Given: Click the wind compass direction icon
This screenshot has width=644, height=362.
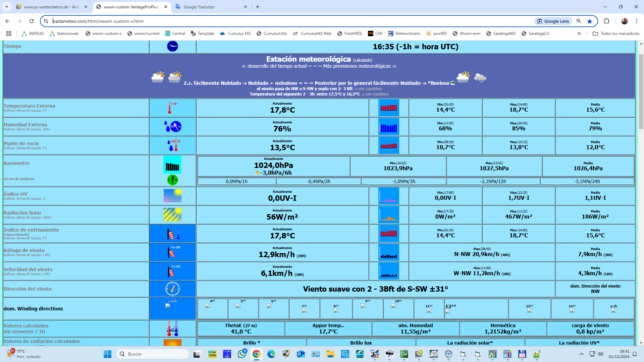Looking at the screenshot, I should [172, 289].
